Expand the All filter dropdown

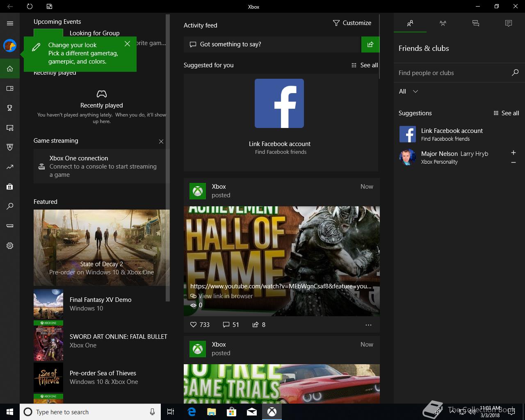[409, 91]
